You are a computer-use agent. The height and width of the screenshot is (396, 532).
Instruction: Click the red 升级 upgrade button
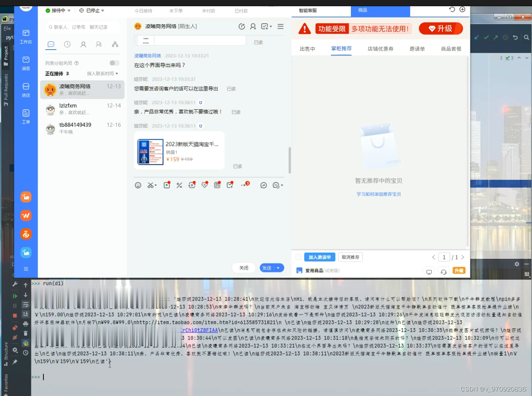pos(441,29)
